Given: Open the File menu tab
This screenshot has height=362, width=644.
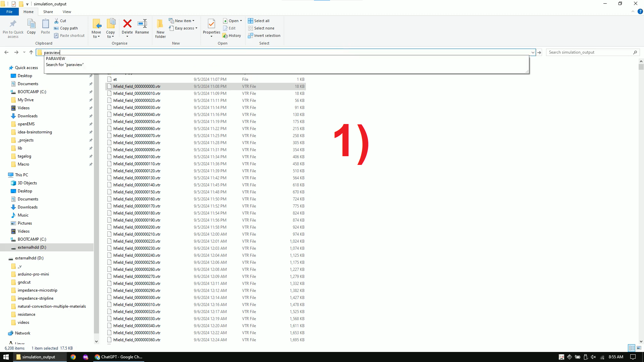Looking at the screenshot, I should (x=9, y=12).
